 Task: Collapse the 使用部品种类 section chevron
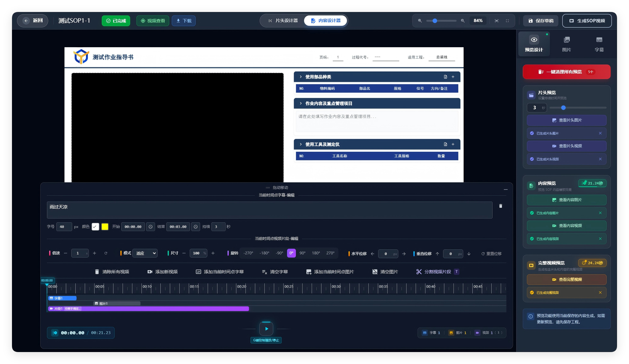coord(301,77)
